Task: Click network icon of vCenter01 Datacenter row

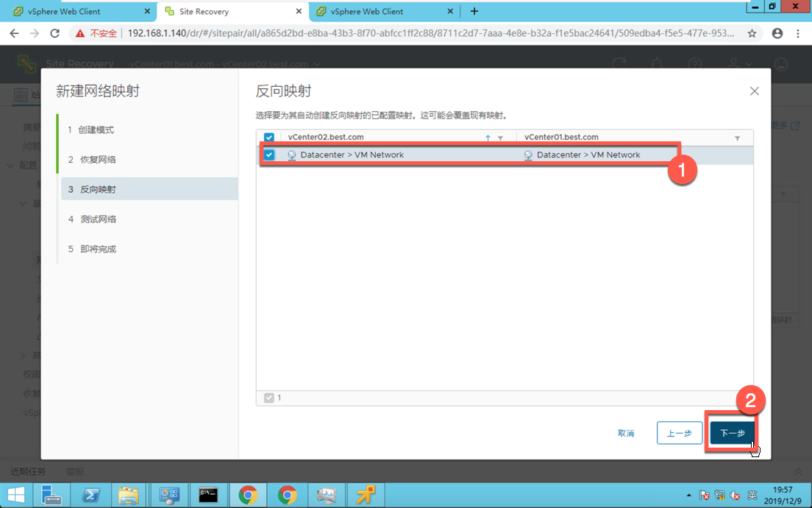Action: (x=528, y=155)
